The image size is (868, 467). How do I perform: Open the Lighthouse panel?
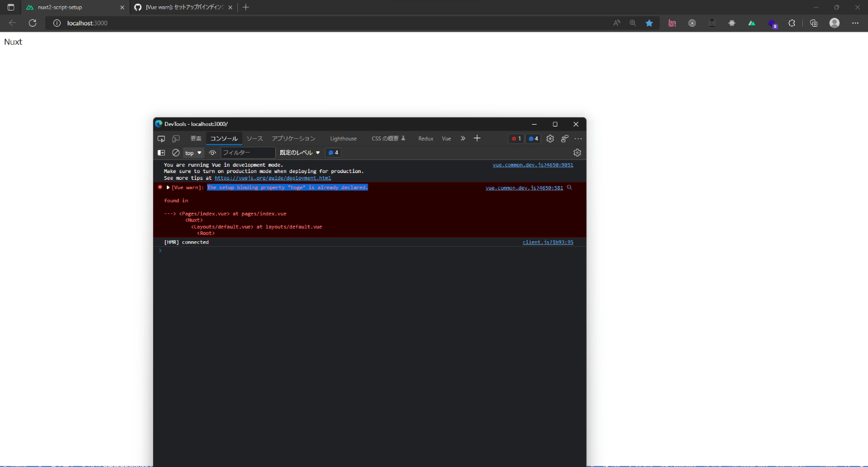pos(343,138)
